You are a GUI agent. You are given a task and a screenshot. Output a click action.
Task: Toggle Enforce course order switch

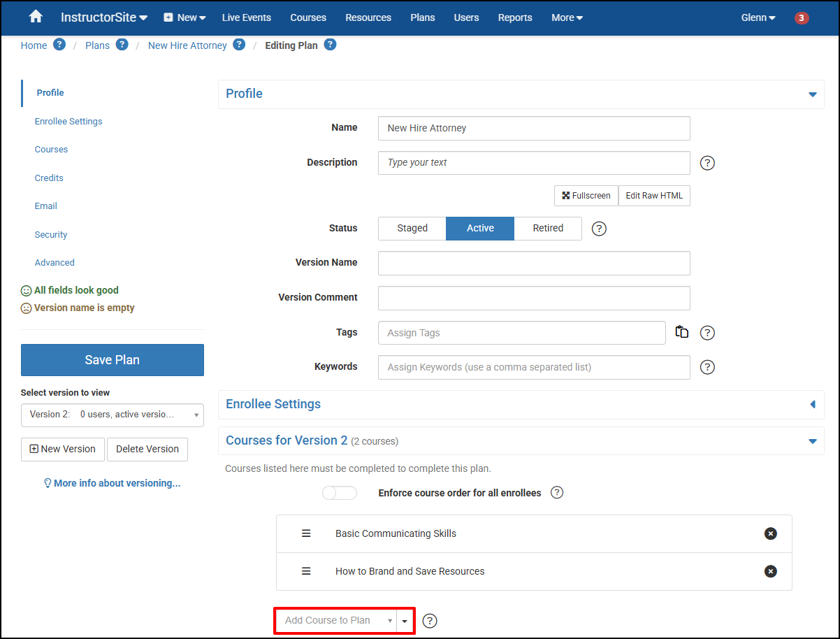(x=340, y=493)
